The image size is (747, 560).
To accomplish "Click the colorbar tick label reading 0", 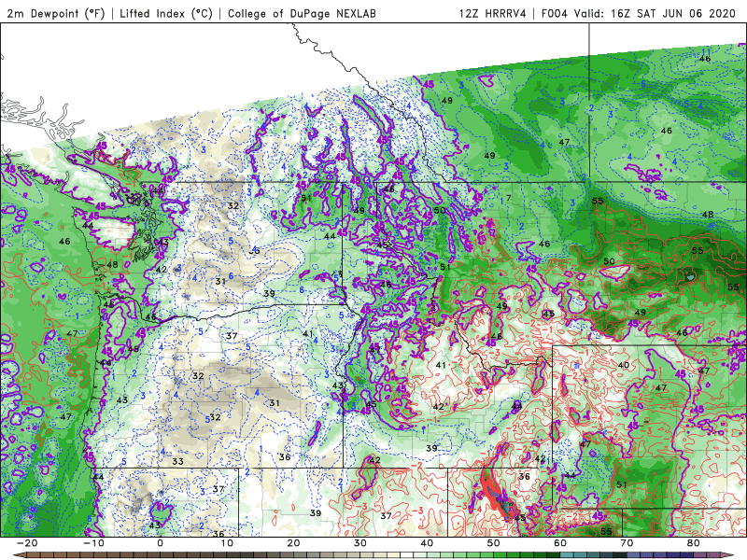I will click(x=160, y=543).
